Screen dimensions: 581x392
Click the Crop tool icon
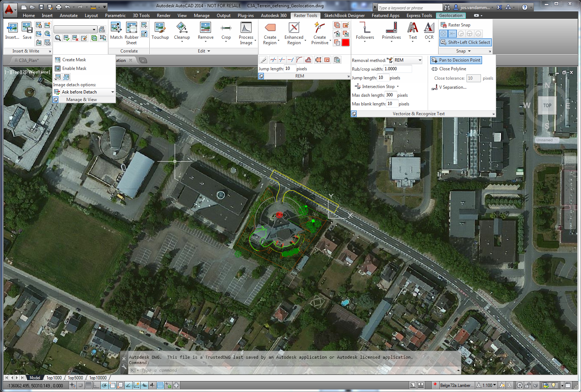(226, 28)
